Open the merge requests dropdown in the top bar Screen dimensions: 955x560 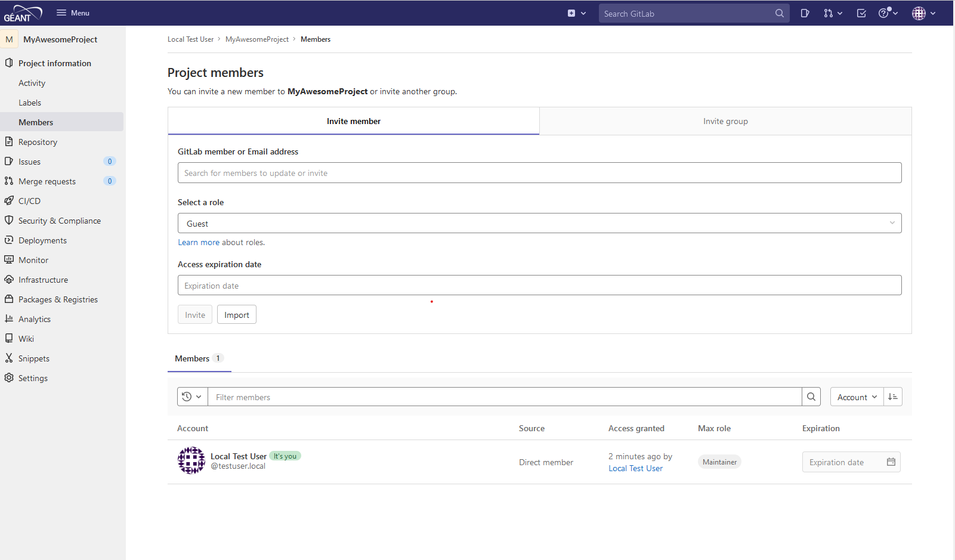pyautogui.click(x=833, y=13)
